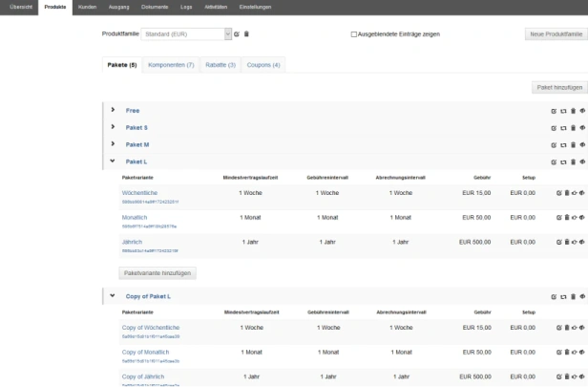Delete the Paket M package

[x=573, y=145]
